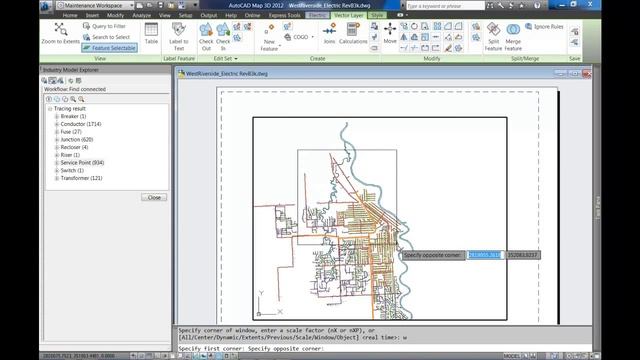Click the brush icon in Modify panel
This screenshot has height=360, width=640.
point(448,48)
